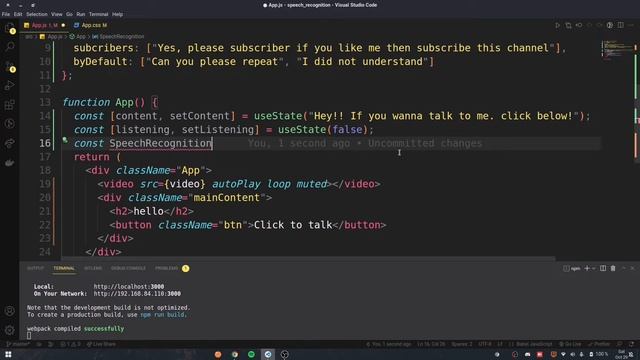Open UTF-8 encoding selector
The height and width of the screenshot is (360, 640).
(x=485, y=344)
